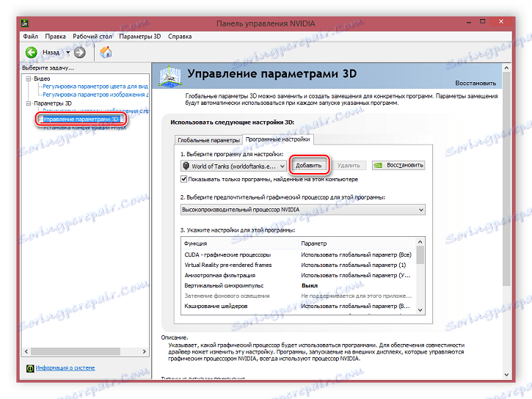Click the Выкл parameter value
Image resolution: width=532 pixels, height=399 pixels.
pos(310,286)
